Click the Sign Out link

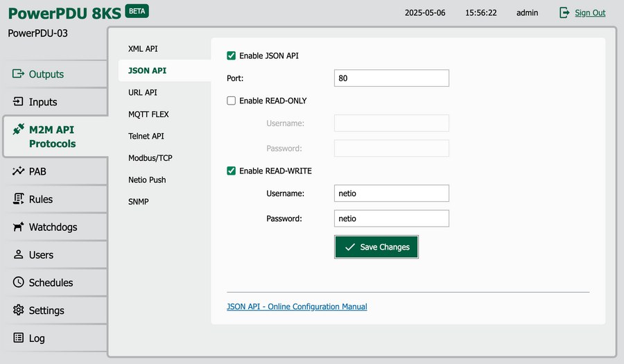click(590, 12)
